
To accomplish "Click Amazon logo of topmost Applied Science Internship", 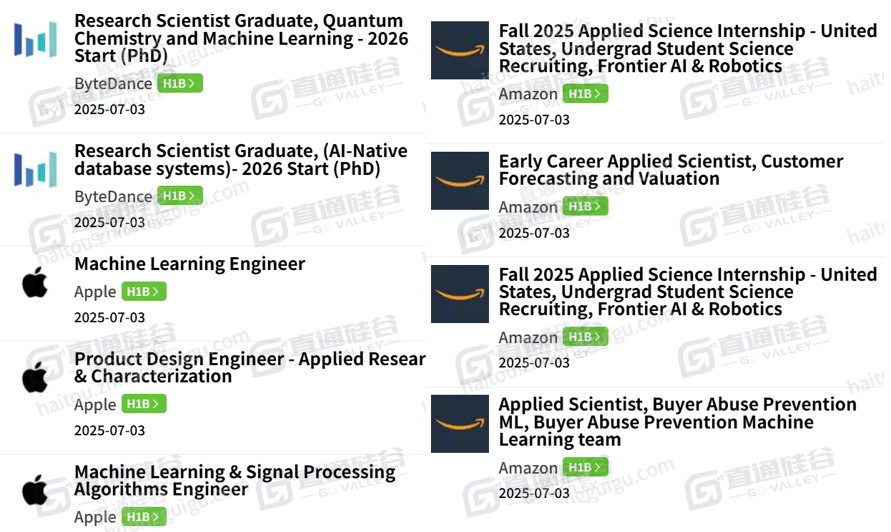I will (x=460, y=50).
